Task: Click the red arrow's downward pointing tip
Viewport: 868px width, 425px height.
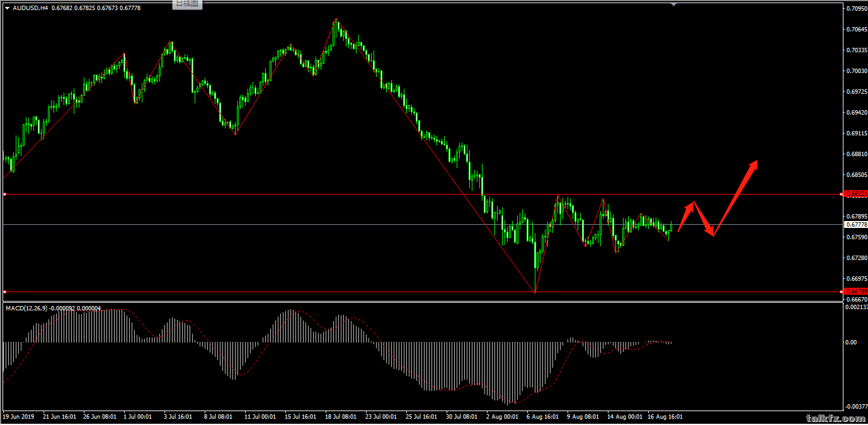Action: [x=712, y=235]
